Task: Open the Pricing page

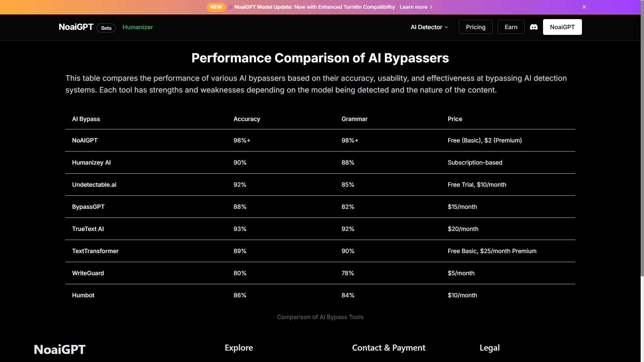Action: [475, 27]
